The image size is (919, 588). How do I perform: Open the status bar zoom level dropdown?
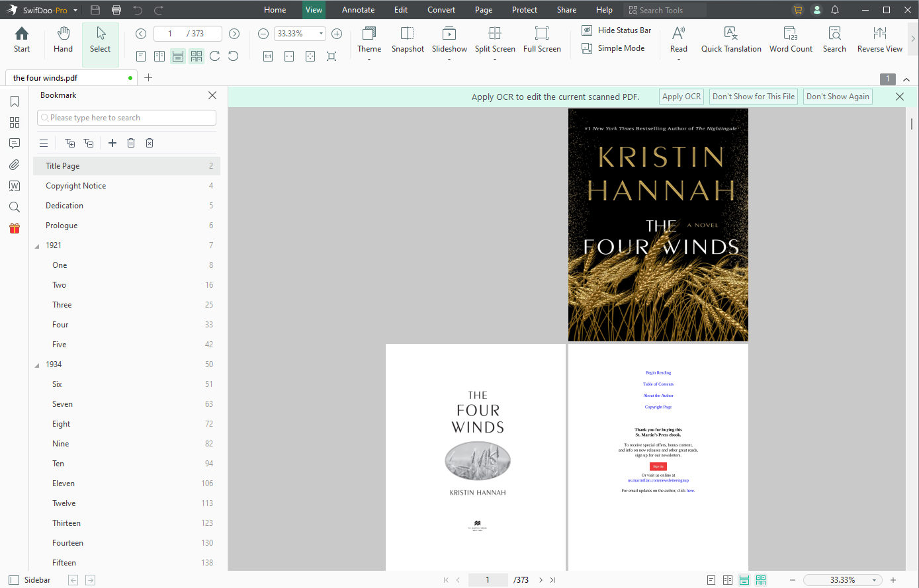pos(874,580)
